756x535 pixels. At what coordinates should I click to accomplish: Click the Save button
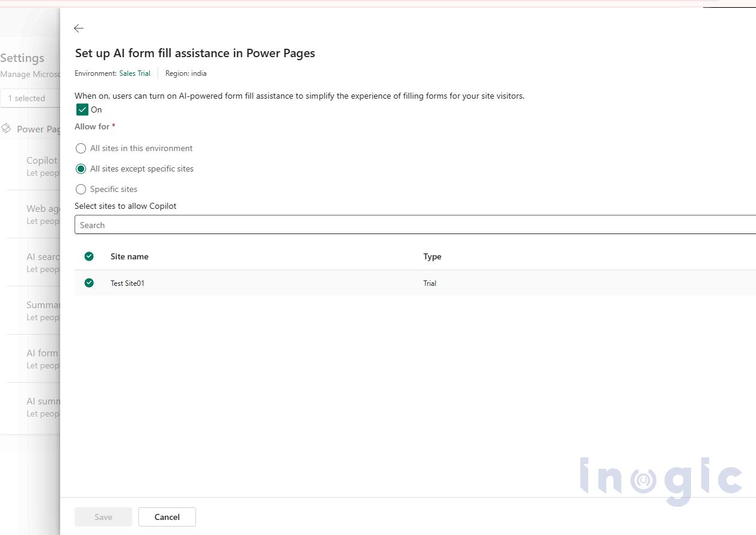point(103,517)
